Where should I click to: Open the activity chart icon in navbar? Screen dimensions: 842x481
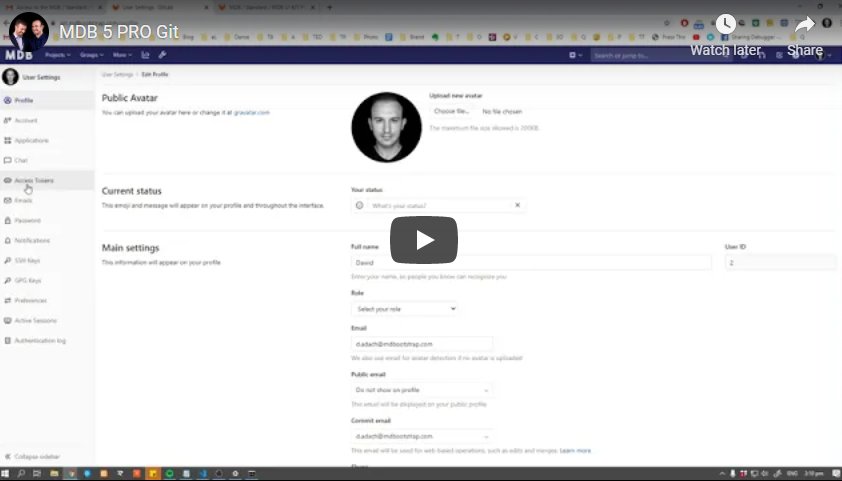coord(145,55)
